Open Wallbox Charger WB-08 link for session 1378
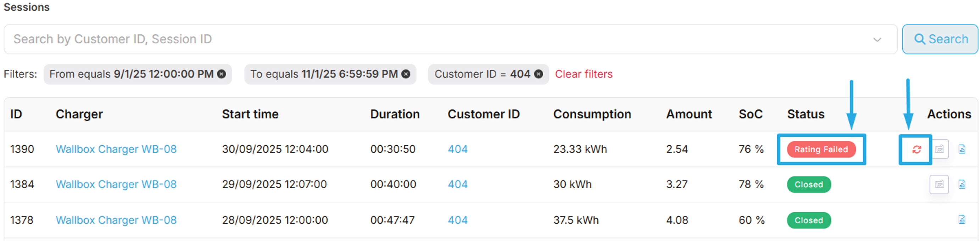980x241 pixels. pos(116,220)
